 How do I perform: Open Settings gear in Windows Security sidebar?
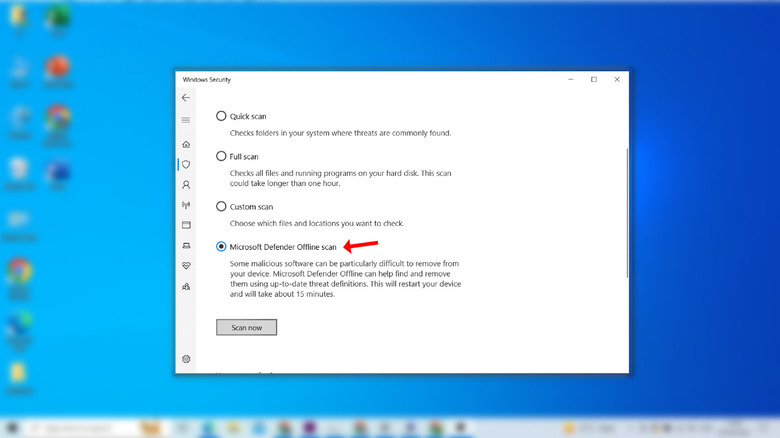pos(186,359)
